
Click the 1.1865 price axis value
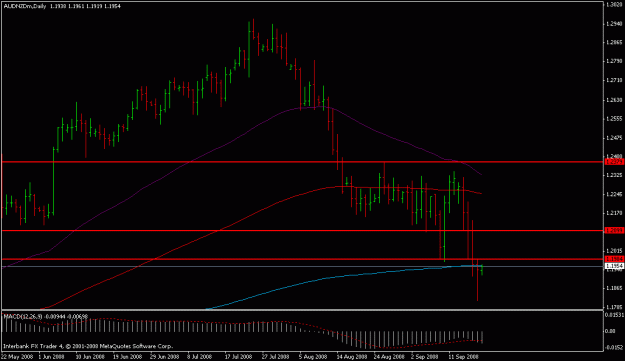(614, 288)
